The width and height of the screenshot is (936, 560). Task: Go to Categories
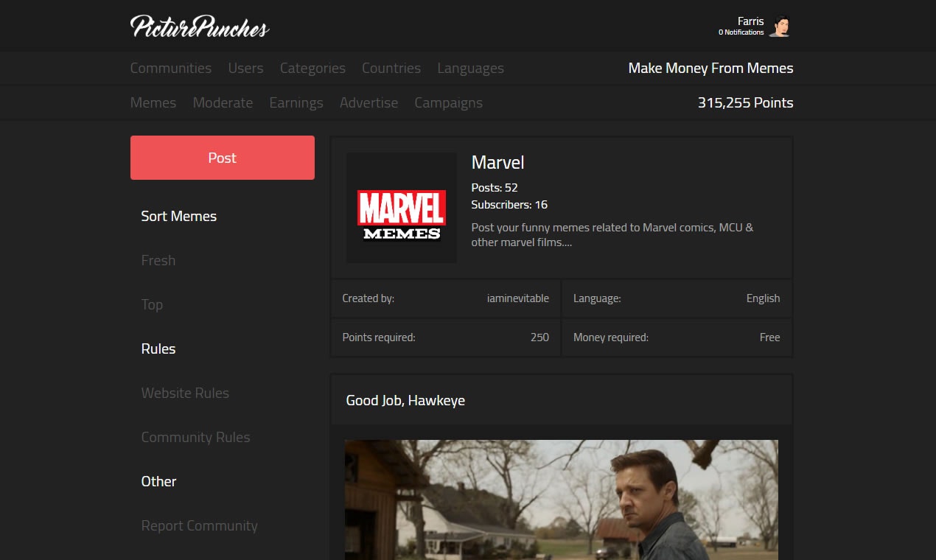(312, 68)
